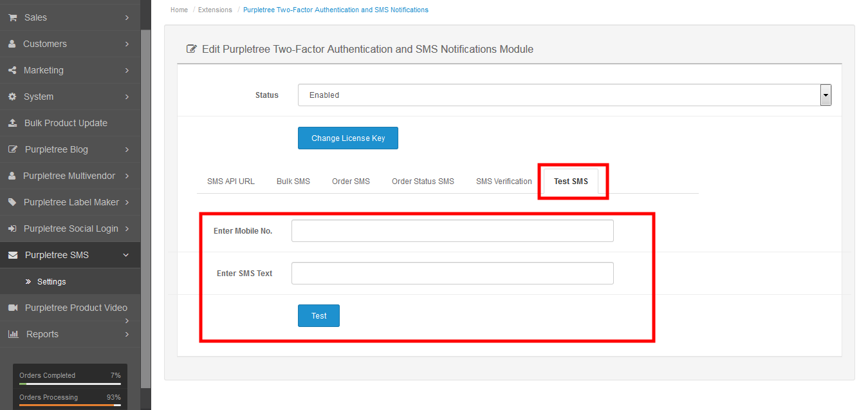This screenshot has width=868, height=410.
Task: Expand the Purpletree Social Login chevron
Action: [x=127, y=228]
